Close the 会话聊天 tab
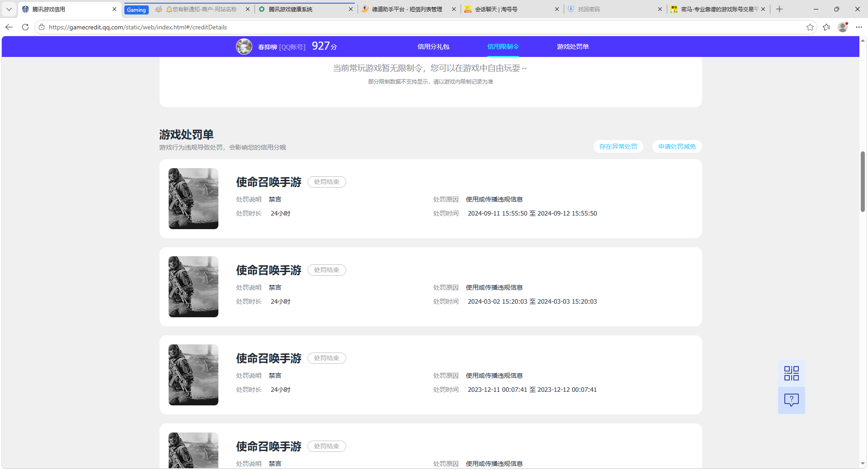 coord(557,9)
